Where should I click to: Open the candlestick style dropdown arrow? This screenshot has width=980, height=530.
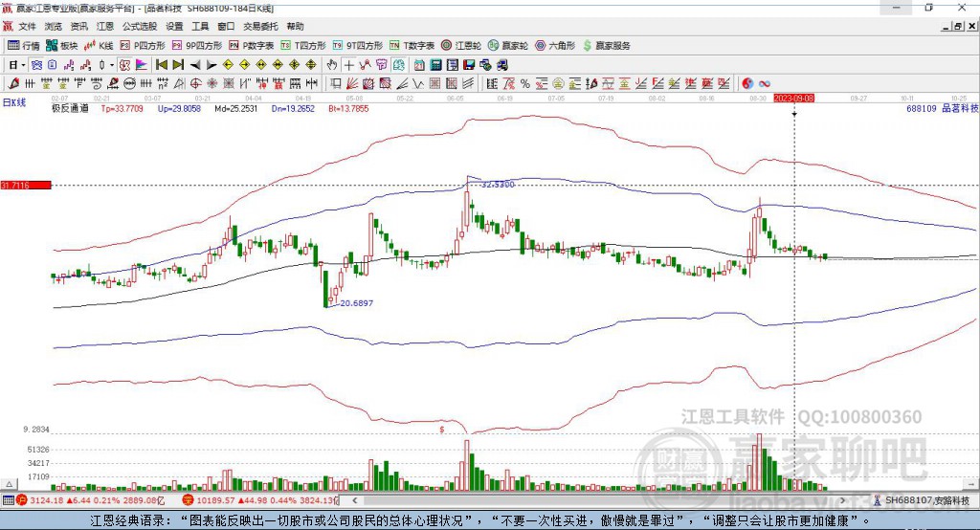[x=112, y=65]
